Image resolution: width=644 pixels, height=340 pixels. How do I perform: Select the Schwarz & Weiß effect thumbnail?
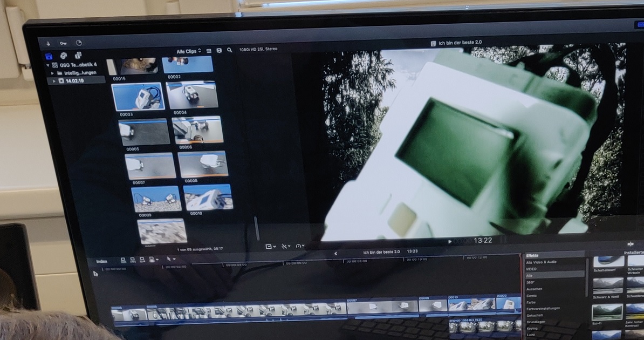pos(608,285)
